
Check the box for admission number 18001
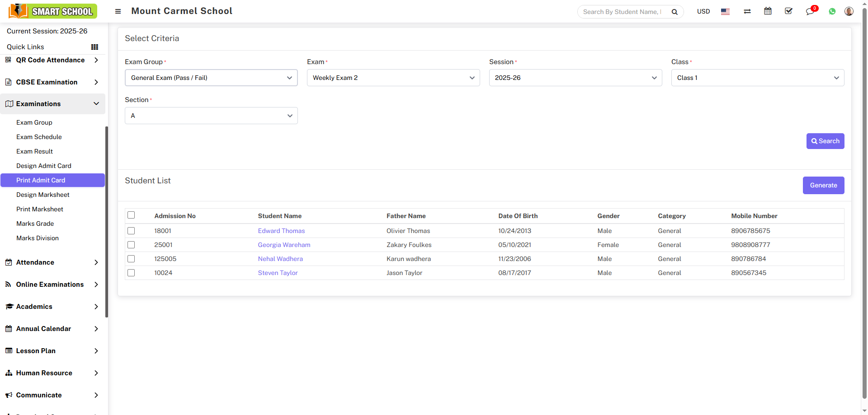point(131,231)
